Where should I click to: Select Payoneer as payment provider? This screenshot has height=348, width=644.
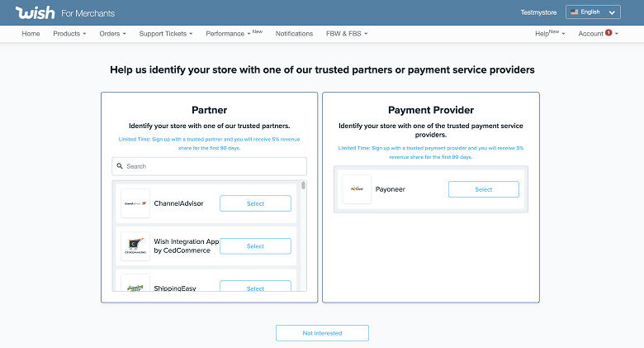point(483,189)
